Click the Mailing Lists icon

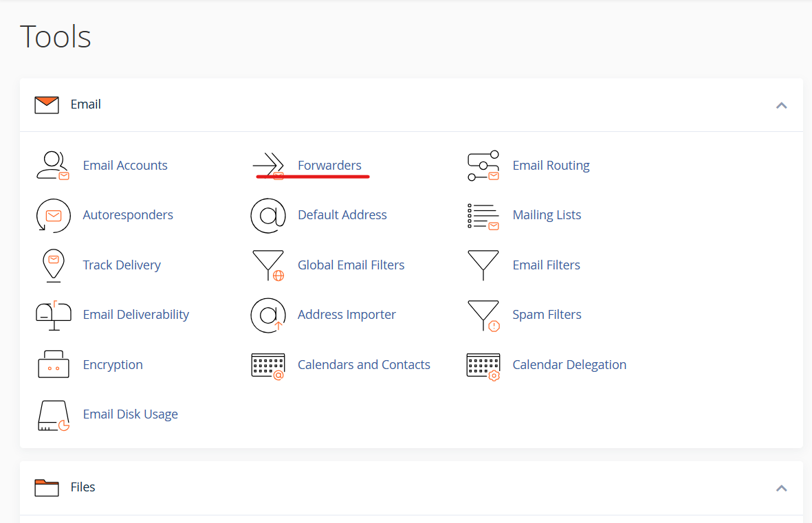pyautogui.click(x=483, y=216)
